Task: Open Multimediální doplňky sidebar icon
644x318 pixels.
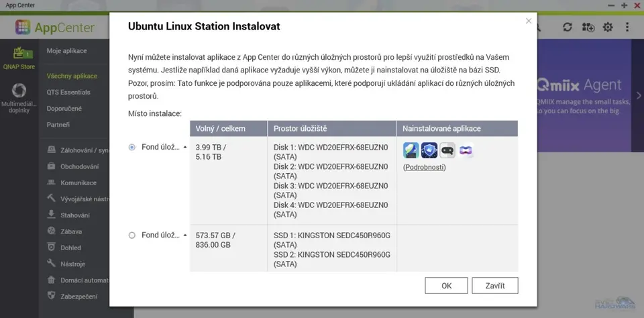Action: point(19,96)
